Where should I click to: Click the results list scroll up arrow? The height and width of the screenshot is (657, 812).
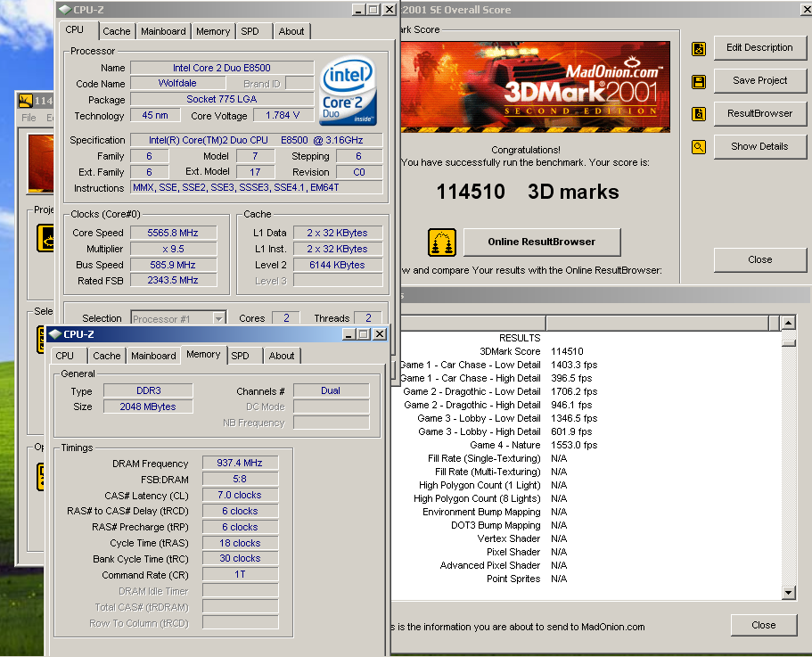coord(788,323)
